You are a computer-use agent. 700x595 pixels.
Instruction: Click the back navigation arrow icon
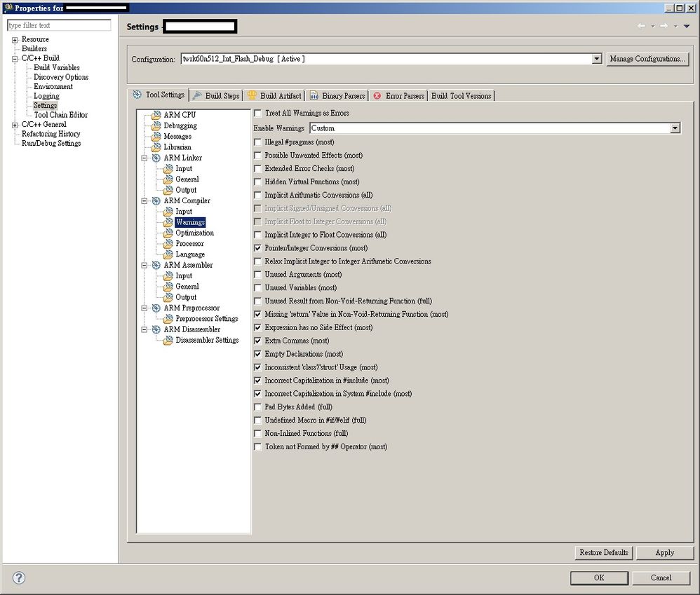pos(642,26)
